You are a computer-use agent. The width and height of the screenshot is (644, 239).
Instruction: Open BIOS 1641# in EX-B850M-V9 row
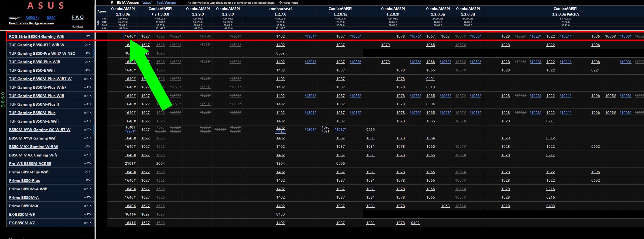(130, 214)
